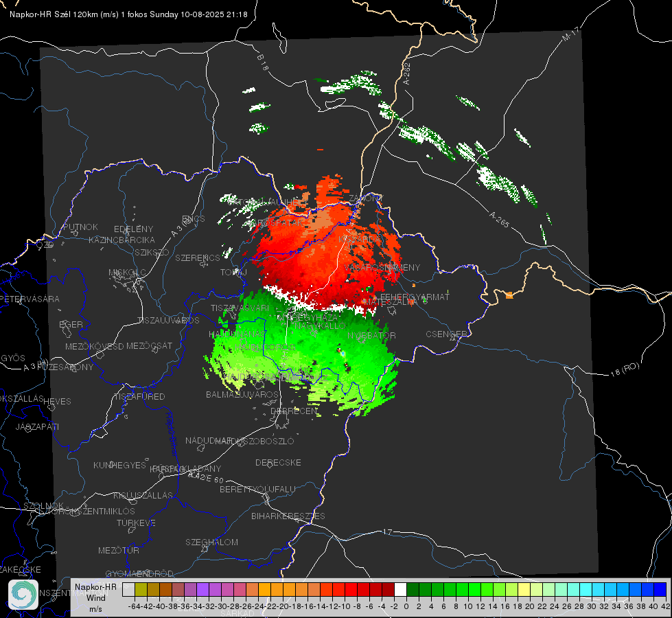672x618 pixels.
Task: Click the swirl logo icon beside the legend
Action: coord(23,595)
